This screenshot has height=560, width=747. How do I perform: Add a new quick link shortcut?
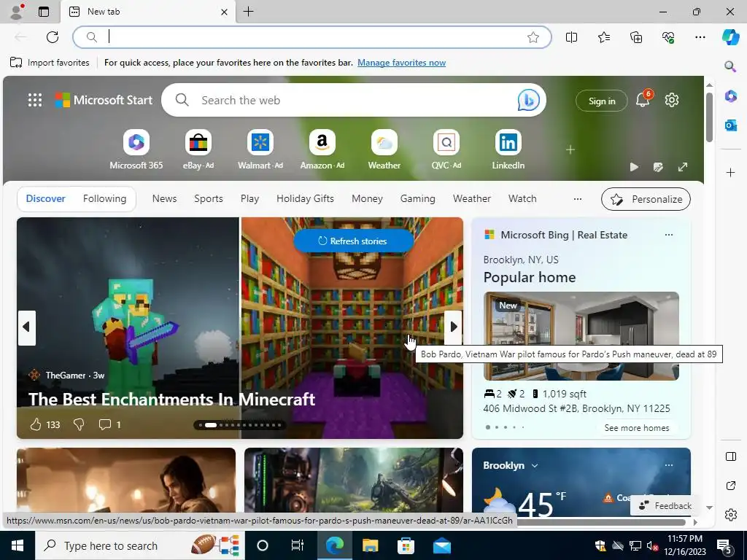570,150
